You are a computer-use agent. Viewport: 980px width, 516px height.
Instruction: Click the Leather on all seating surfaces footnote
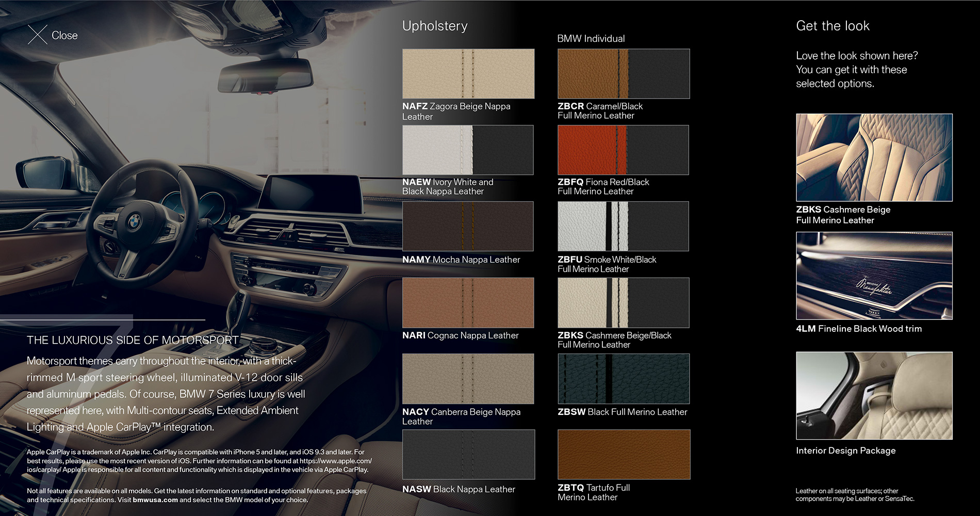[x=855, y=495]
